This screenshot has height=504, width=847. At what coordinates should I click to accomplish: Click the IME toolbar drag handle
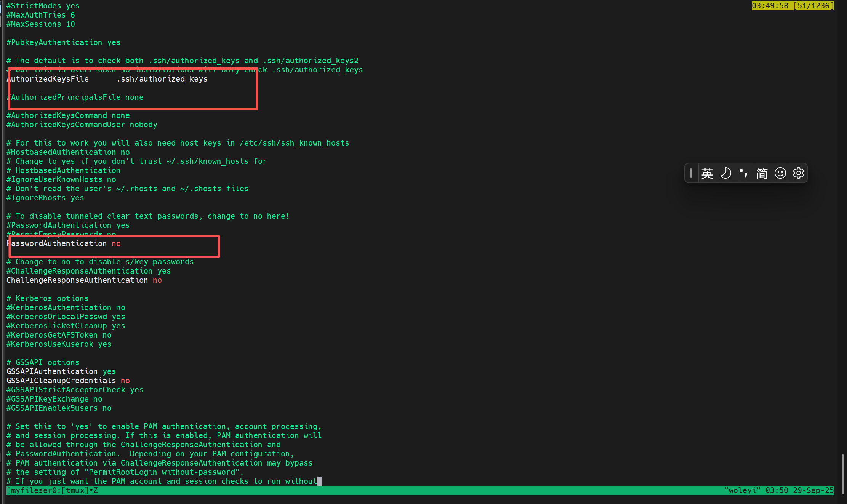point(691,173)
